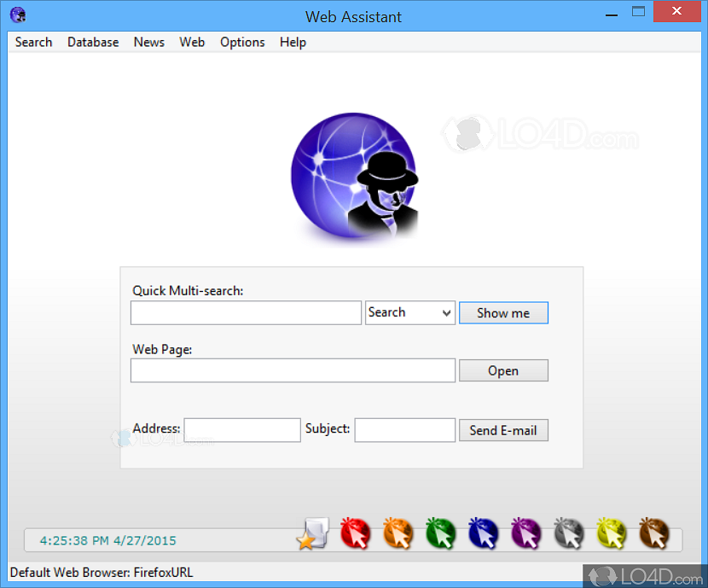Select the blue globe cursor icon
Screen dimensions: 708x588
484,533
